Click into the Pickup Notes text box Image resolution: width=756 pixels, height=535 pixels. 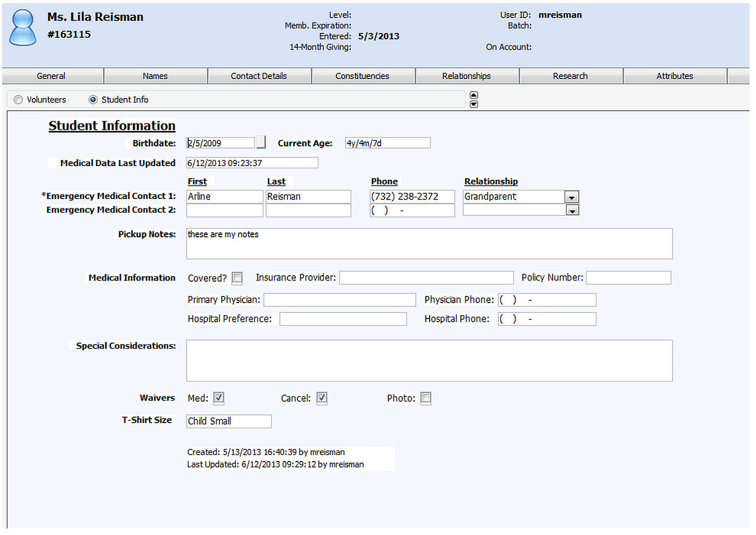pyautogui.click(x=429, y=244)
